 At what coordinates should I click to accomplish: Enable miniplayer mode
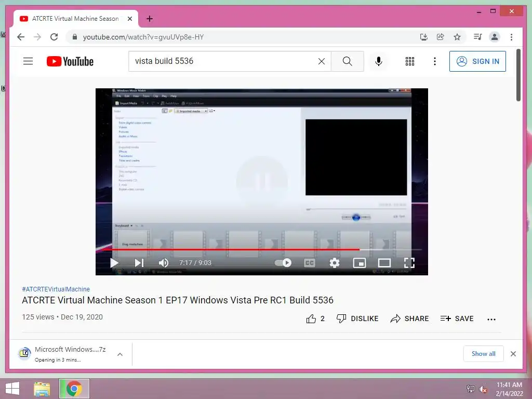(360, 262)
